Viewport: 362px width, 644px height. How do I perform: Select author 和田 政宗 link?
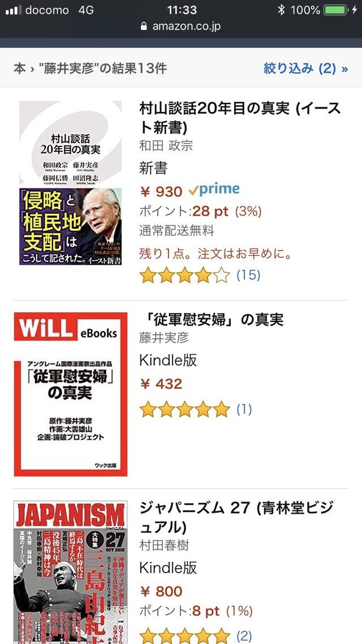166,145
